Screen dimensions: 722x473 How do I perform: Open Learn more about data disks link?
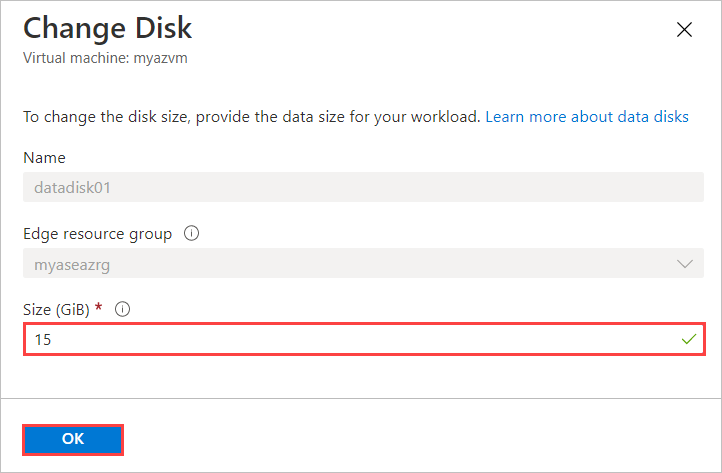[587, 117]
